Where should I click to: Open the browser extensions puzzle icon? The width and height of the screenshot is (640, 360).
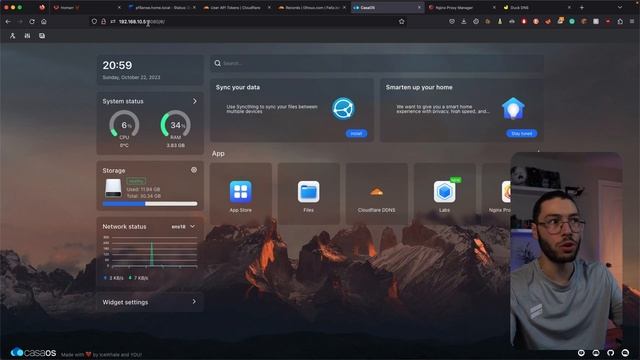620,22
